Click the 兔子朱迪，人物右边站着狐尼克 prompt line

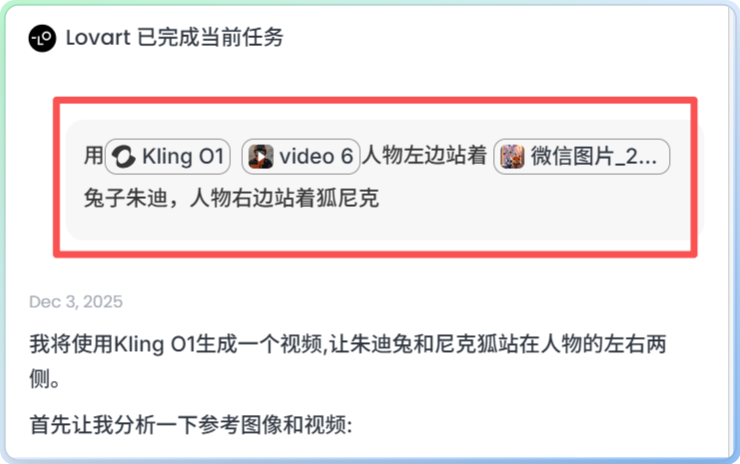click(x=231, y=198)
